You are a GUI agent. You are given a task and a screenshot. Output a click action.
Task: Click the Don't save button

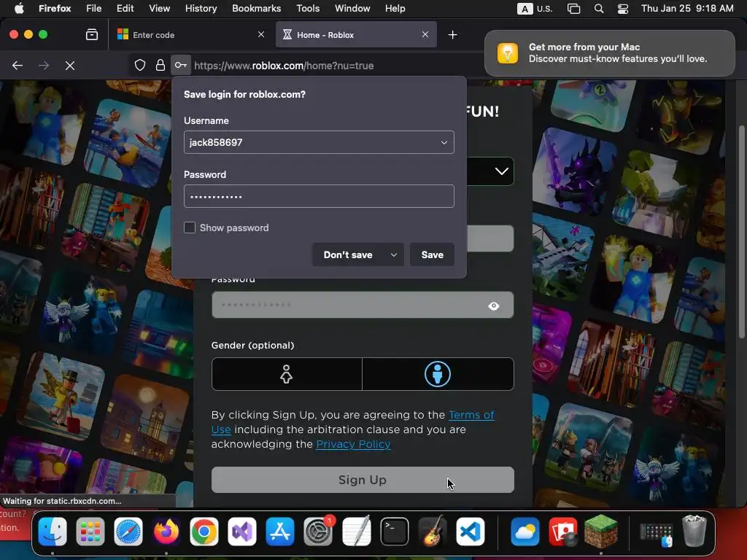tap(348, 254)
